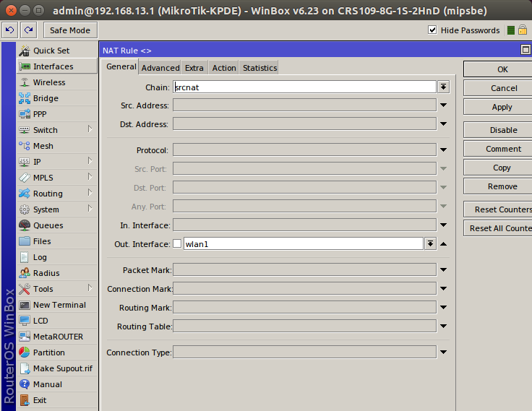
Task: Open the Manual help icon
Action: click(25, 384)
